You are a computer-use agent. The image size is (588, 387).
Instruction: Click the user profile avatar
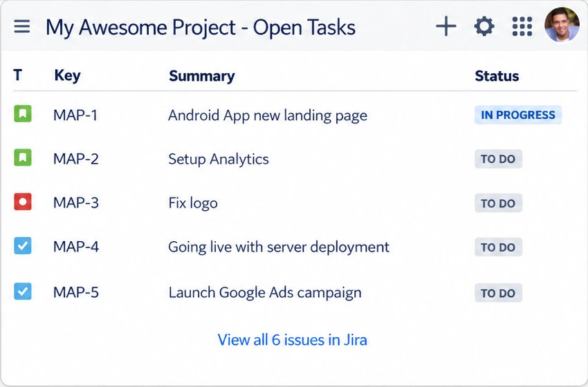click(562, 25)
